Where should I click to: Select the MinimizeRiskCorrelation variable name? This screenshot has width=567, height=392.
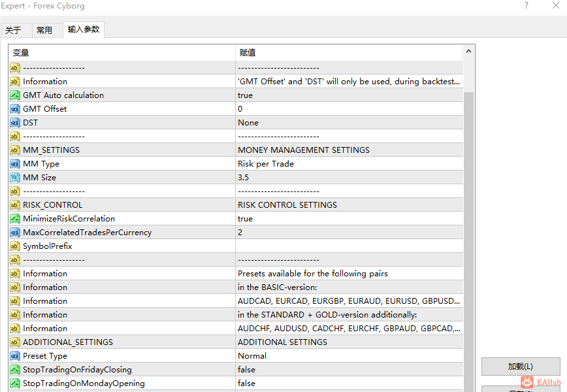coord(69,219)
